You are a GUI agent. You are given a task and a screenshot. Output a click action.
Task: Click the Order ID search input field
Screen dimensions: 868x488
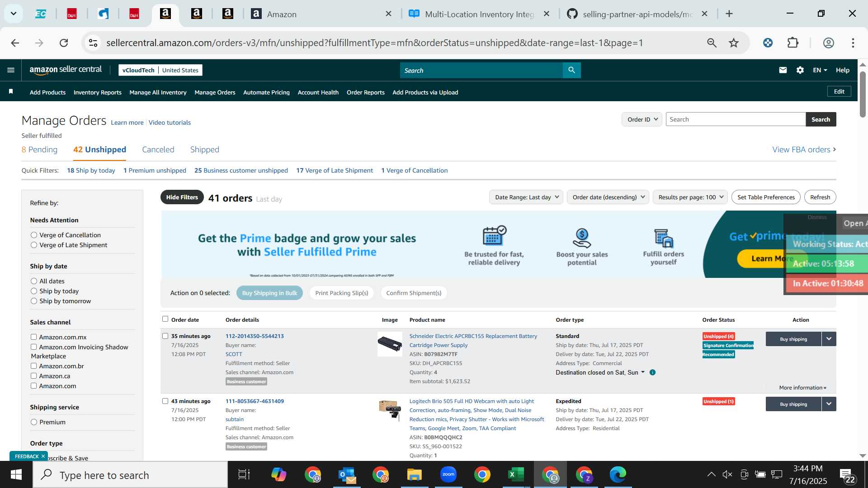(x=736, y=119)
